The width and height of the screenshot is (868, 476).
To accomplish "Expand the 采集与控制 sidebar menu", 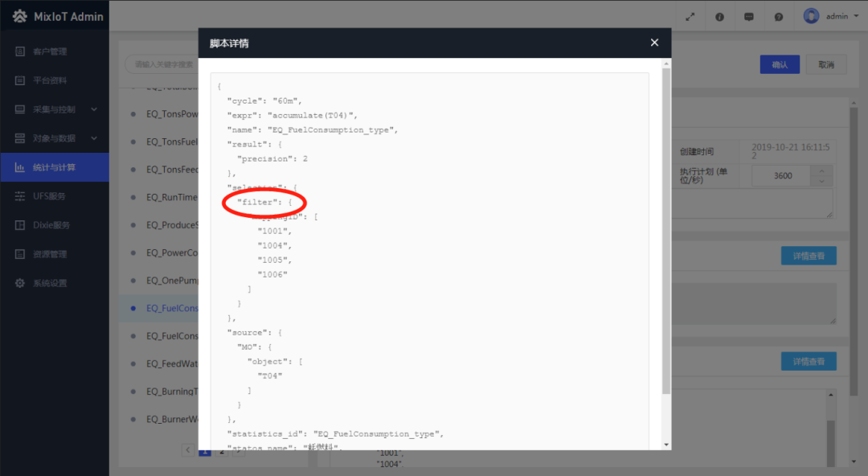I will (x=55, y=109).
